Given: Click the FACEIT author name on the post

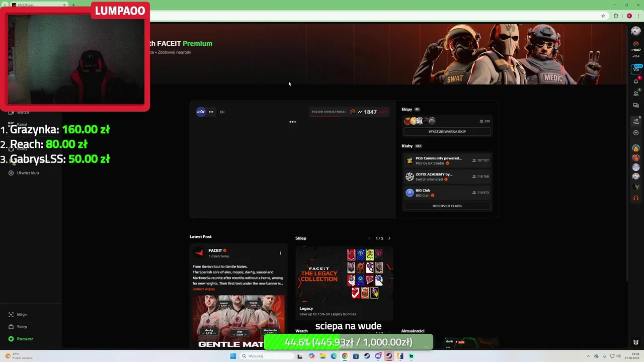Looking at the screenshot, I should 215,250.
